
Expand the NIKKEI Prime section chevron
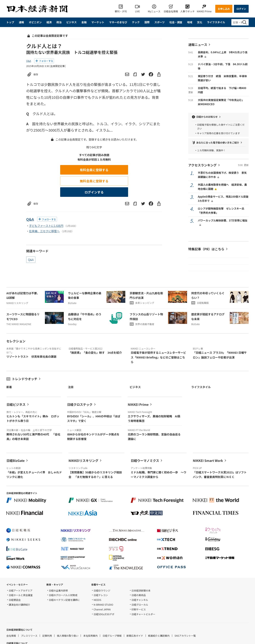pos(151,404)
